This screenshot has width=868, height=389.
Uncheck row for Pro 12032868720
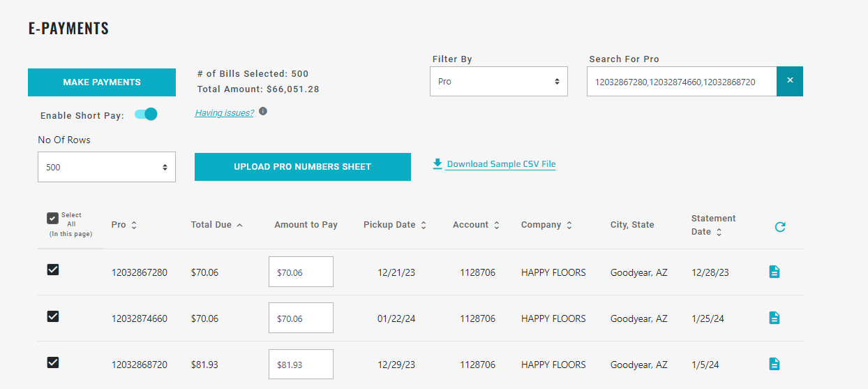pyautogui.click(x=53, y=362)
